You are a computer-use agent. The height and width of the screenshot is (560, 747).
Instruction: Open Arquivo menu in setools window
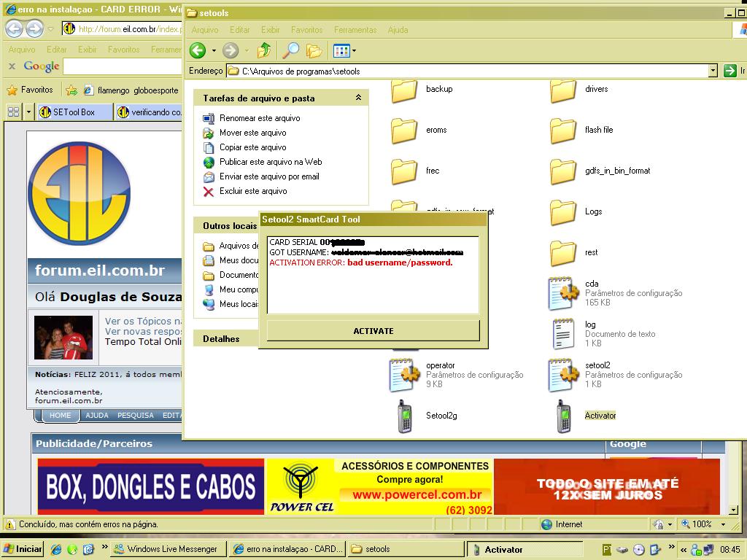[205, 29]
